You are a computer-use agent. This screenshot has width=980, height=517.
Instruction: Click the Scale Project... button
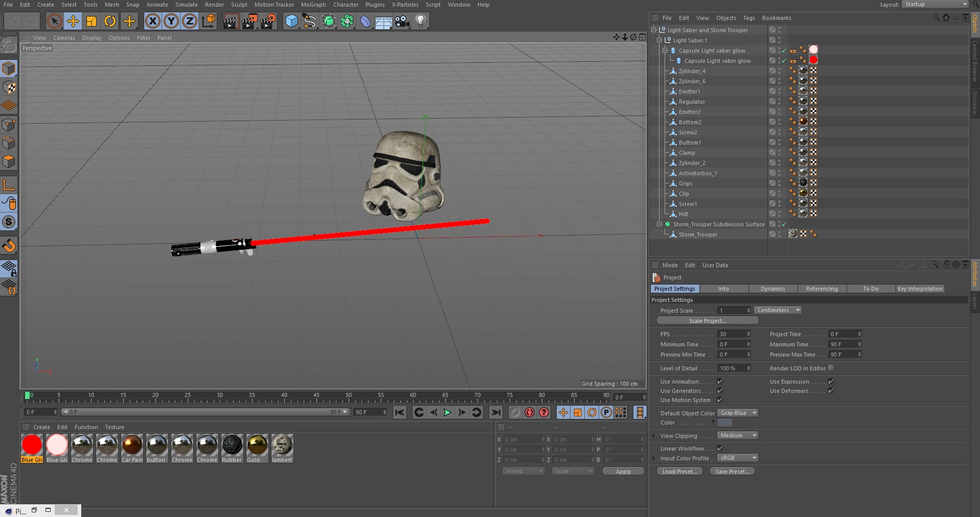[708, 321]
